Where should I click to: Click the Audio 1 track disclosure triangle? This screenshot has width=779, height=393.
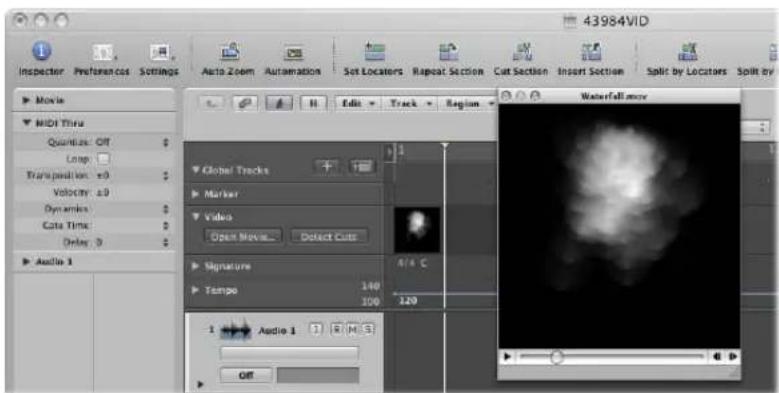pos(200,384)
